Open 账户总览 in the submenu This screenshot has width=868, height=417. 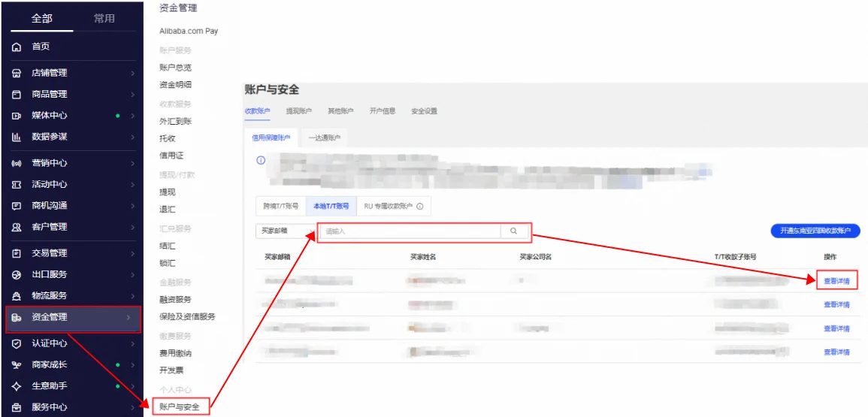pyautogui.click(x=176, y=68)
